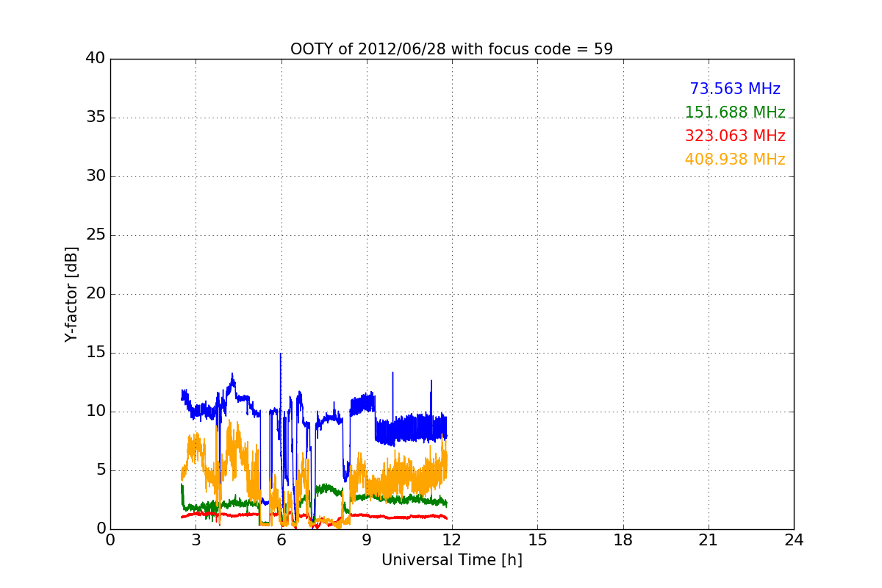Click y-axis tick label 40

tap(96, 59)
